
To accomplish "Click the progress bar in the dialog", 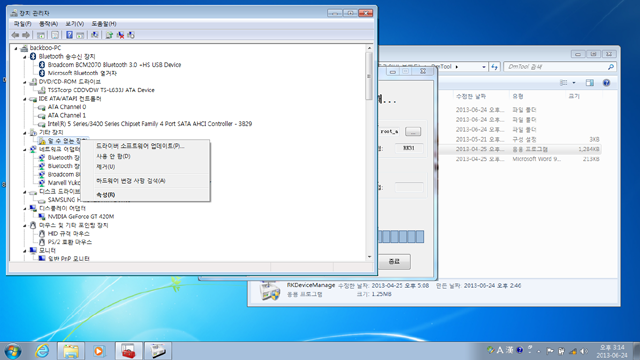I will (x=401, y=237).
